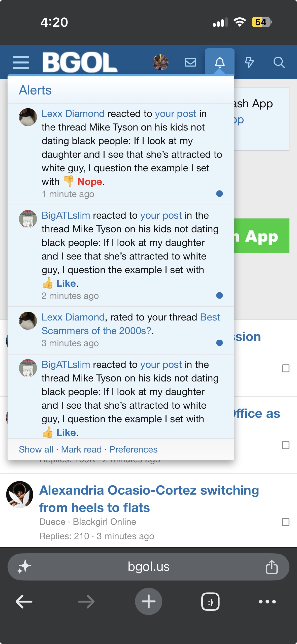Viewport: 297px width, 644px height.
Task: Toggle the alerts bell icon
Action: point(220,62)
